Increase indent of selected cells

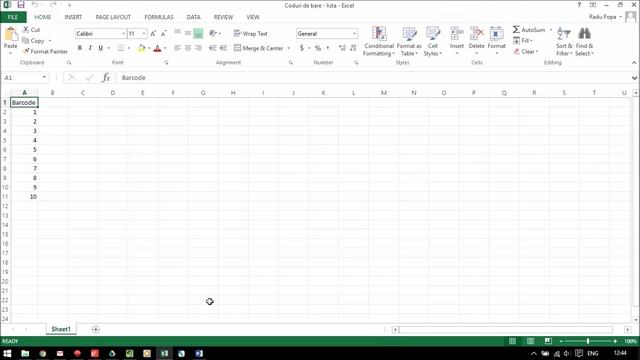223,48
